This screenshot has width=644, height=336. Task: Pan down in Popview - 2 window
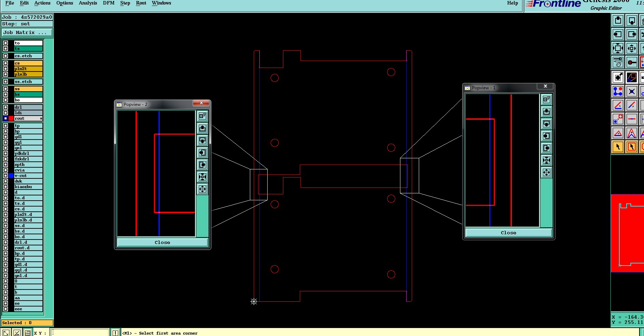point(202,141)
